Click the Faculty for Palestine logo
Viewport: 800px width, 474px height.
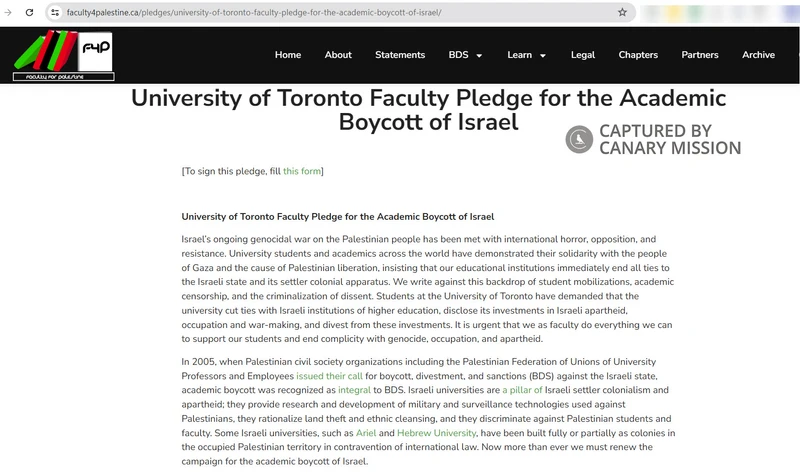pos(64,55)
